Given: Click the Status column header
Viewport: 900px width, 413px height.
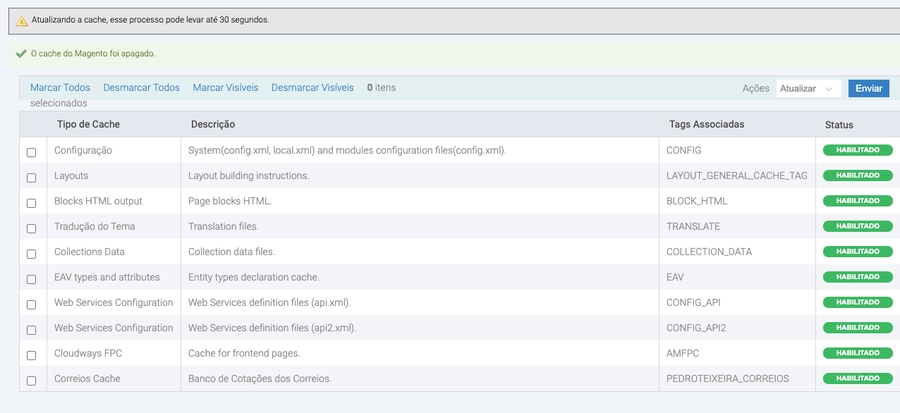Looking at the screenshot, I should (x=839, y=125).
